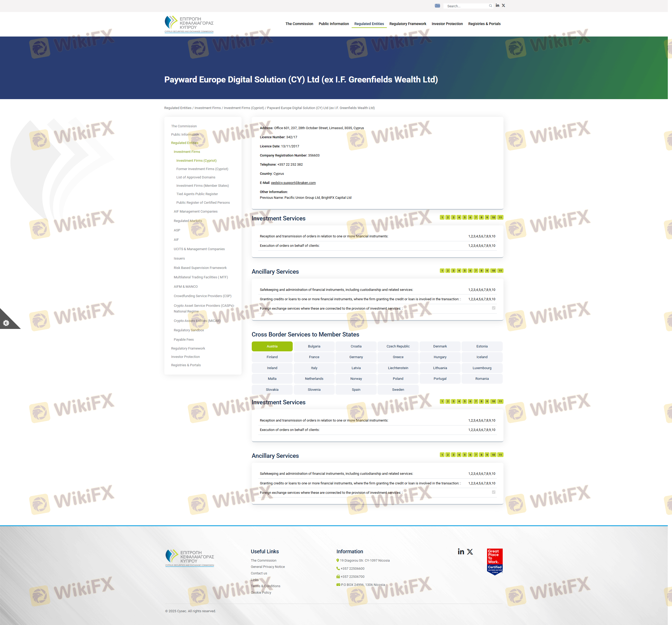This screenshot has height=625, width=672.
Task: Click the pedslcy.support@kraken.com email link
Action: (x=293, y=183)
